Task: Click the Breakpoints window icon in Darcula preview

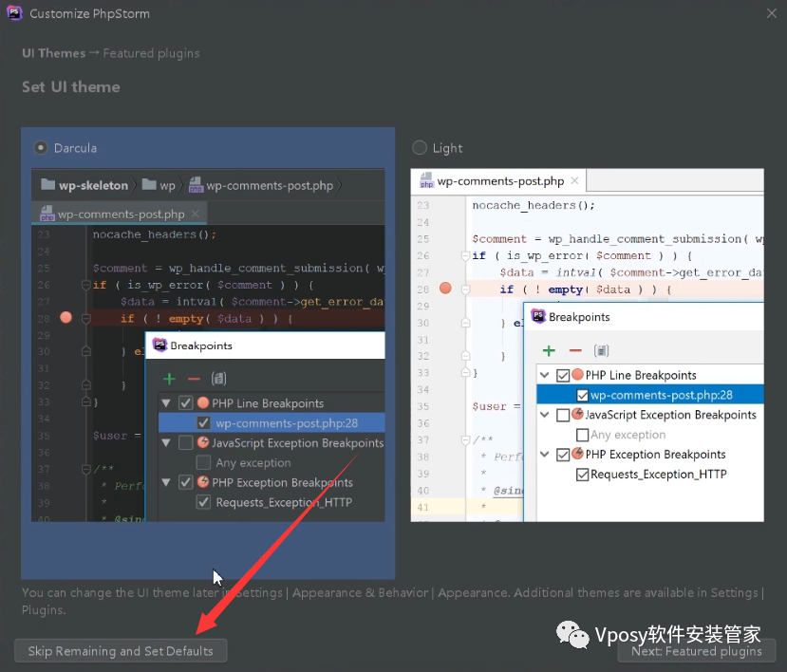Action: coord(159,345)
